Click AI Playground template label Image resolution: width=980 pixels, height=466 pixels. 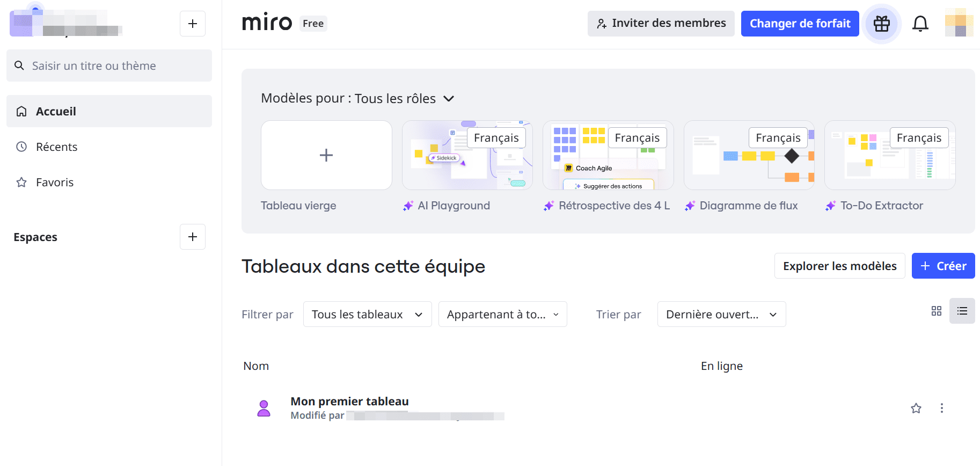(454, 206)
